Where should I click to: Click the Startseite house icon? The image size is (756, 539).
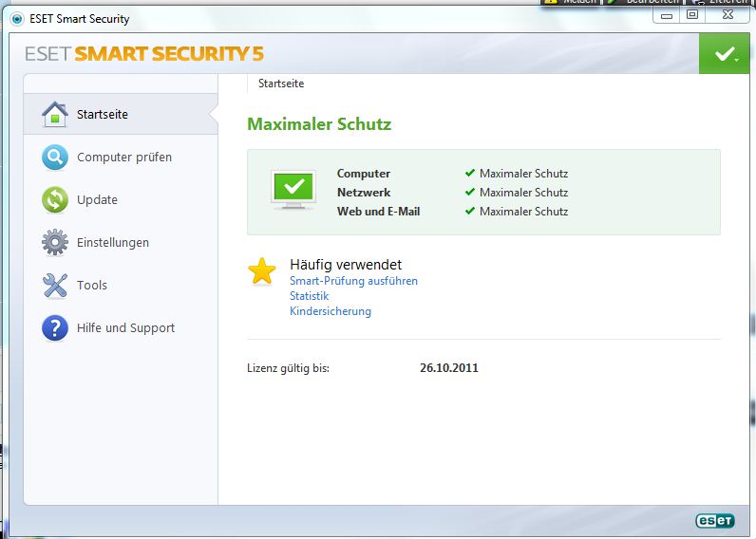[55, 115]
